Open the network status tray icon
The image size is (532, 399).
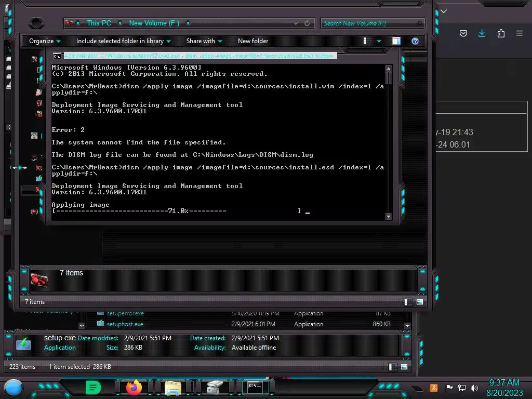click(462, 388)
